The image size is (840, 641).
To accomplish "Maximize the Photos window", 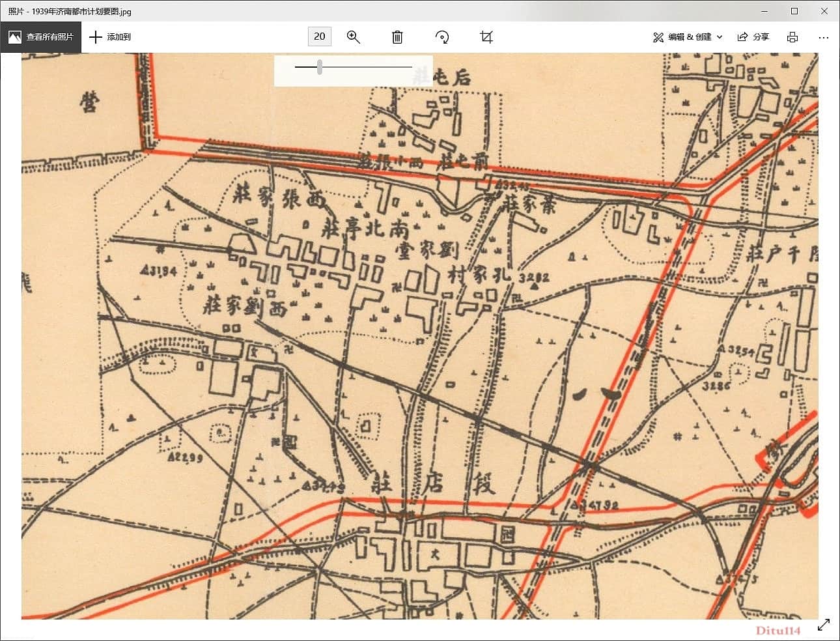I will (794, 11).
